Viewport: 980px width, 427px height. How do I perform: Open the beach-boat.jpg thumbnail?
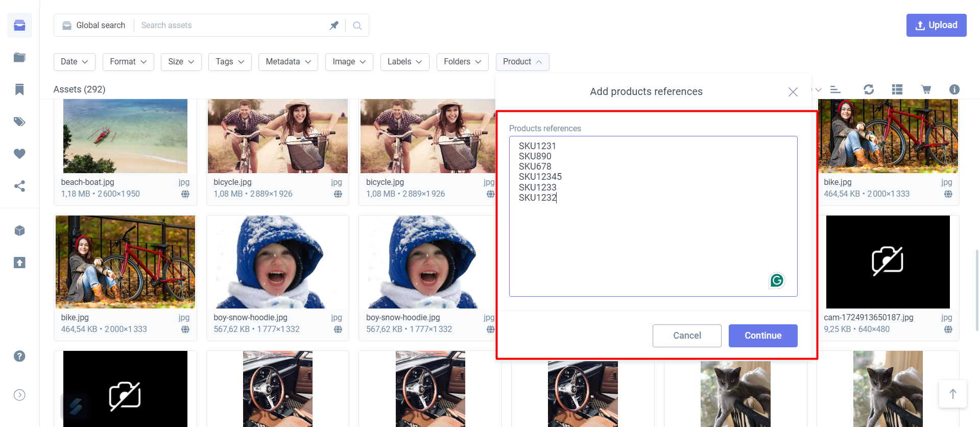(125, 136)
